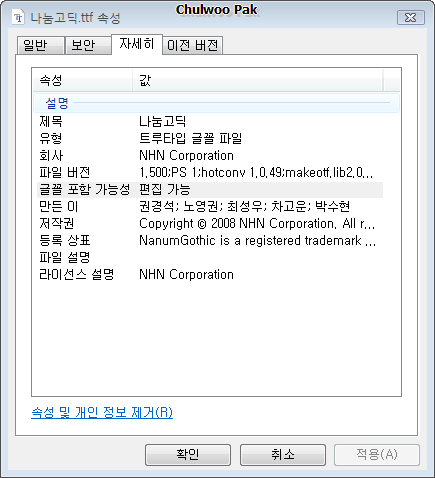Open the 보안 tab
Image resolution: width=435 pixels, height=478 pixels.
[88, 45]
